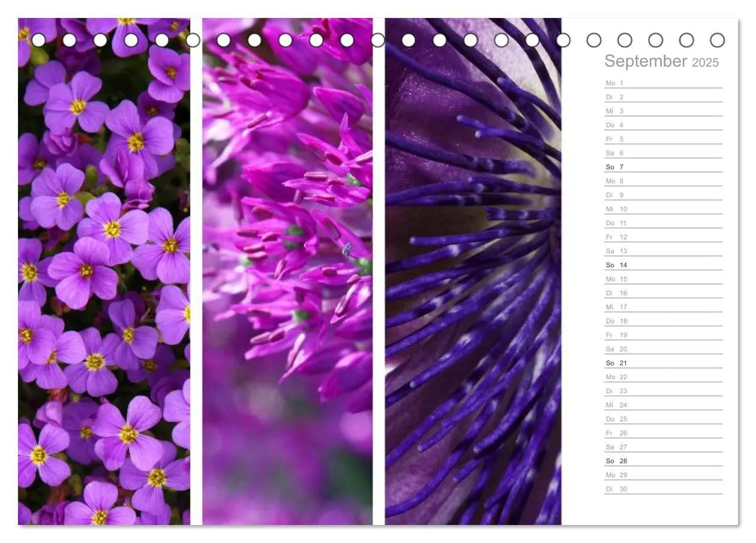Select the Mo 1 date row

tap(663, 83)
